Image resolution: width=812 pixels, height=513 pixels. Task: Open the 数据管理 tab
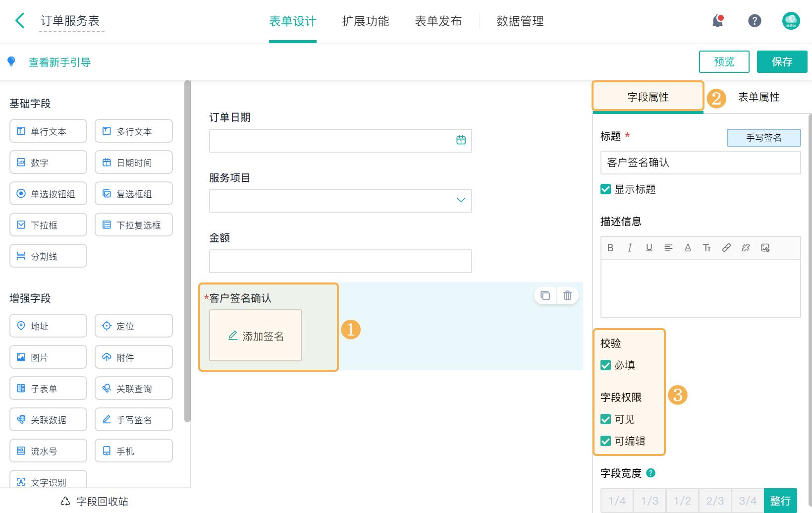[519, 21]
